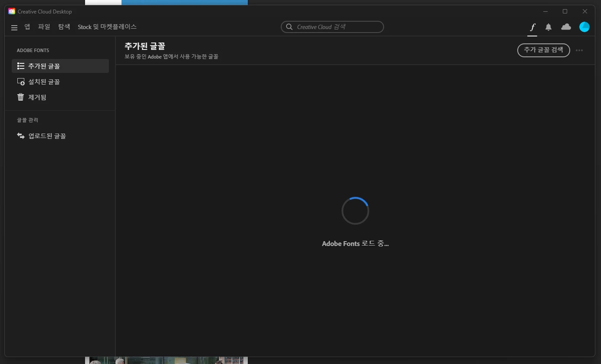Focus the Creative Cloud 검색 search field
601x364 pixels.
click(332, 27)
